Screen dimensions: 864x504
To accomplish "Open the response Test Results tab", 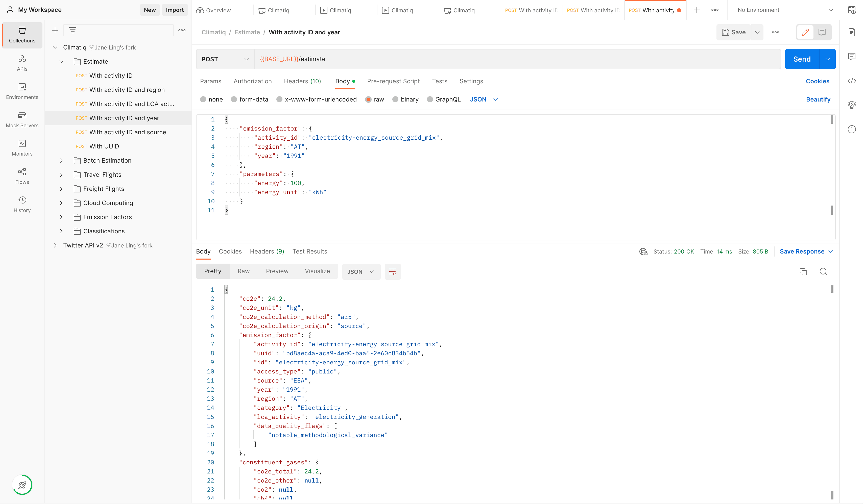I will 310,251.
